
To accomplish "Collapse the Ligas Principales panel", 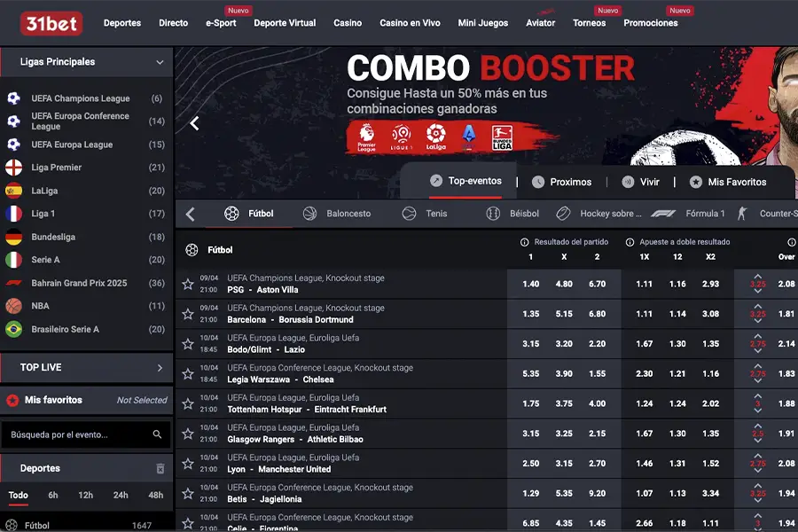I will click(x=160, y=62).
